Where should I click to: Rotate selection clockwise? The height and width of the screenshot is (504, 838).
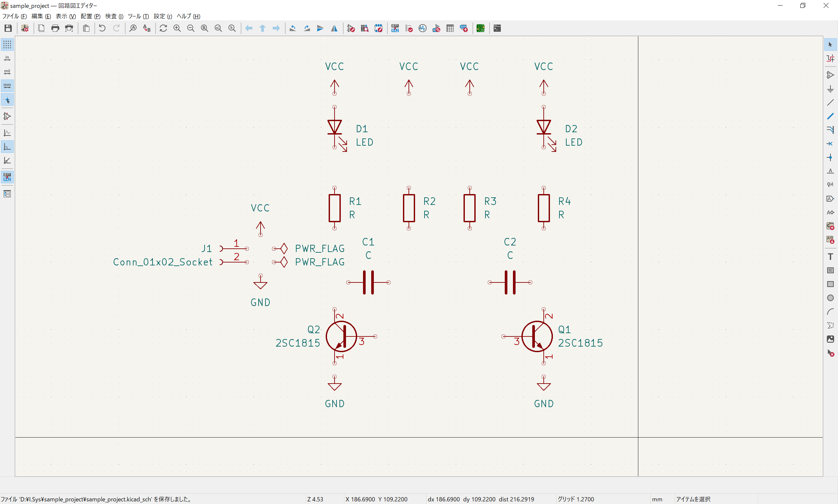(307, 28)
